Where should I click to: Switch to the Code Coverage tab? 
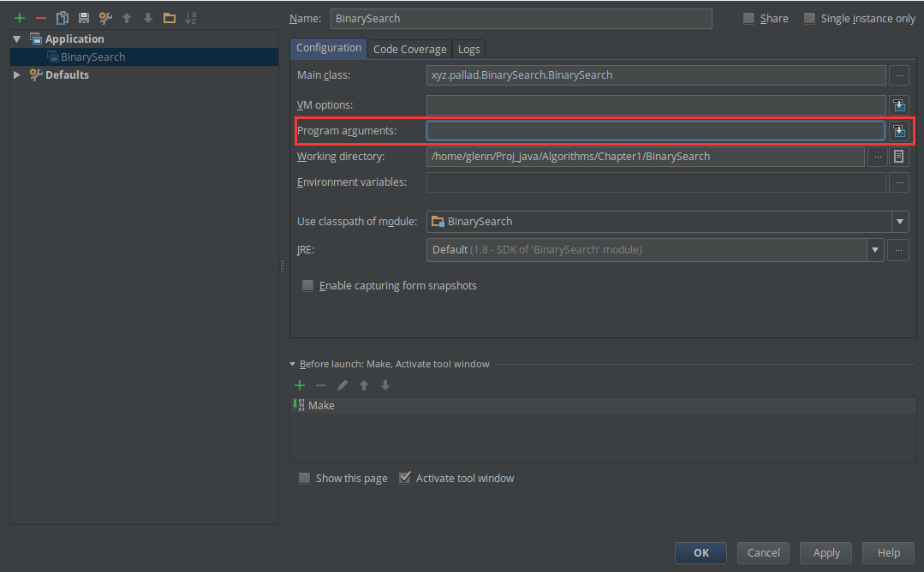(x=409, y=49)
